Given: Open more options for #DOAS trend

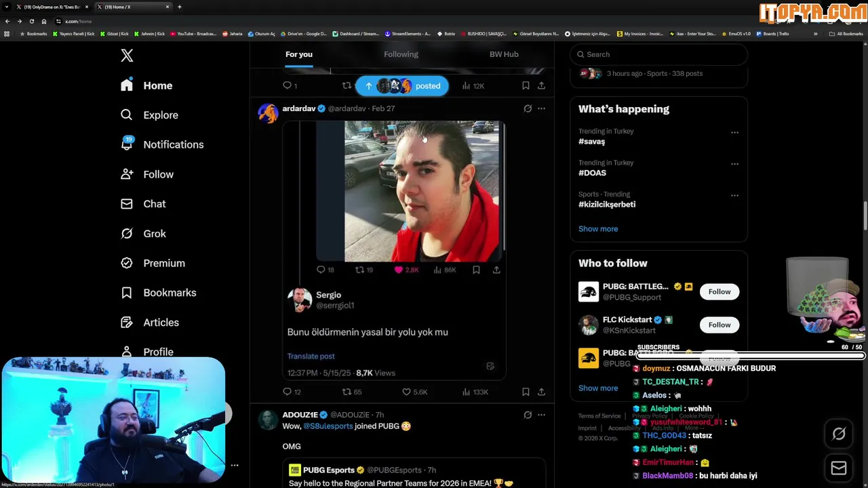Looking at the screenshot, I should click(734, 164).
